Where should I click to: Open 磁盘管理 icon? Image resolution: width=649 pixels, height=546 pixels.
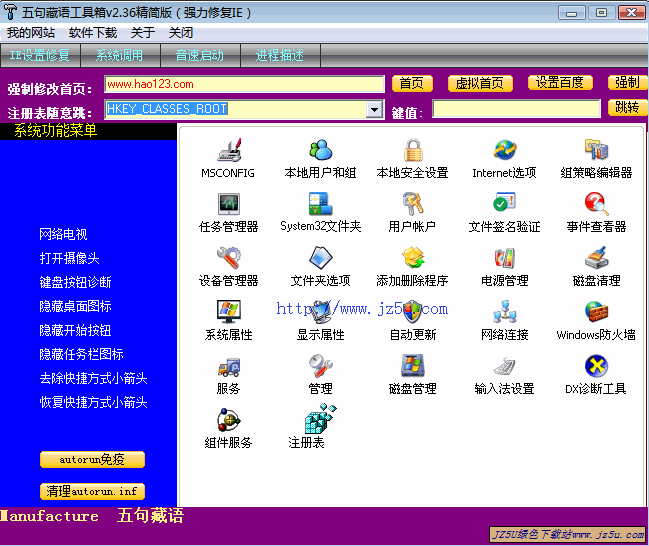pyautogui.click(x=413, y=366)
